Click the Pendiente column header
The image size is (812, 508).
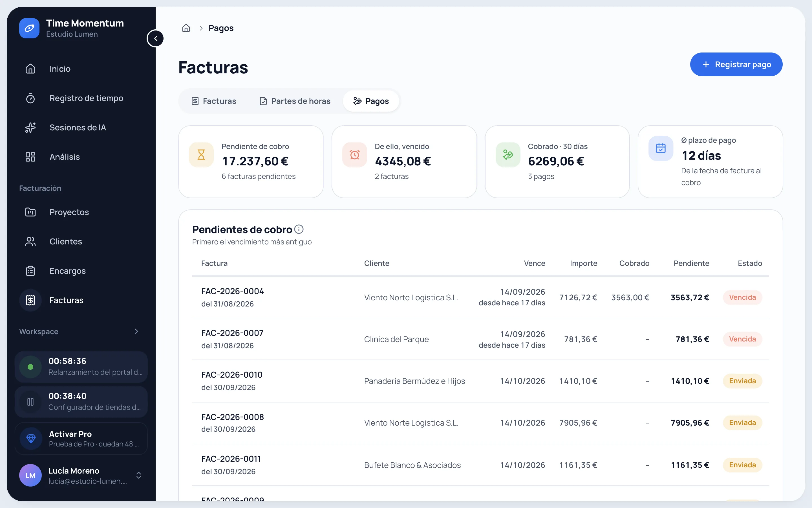click(x=691, y=263)
